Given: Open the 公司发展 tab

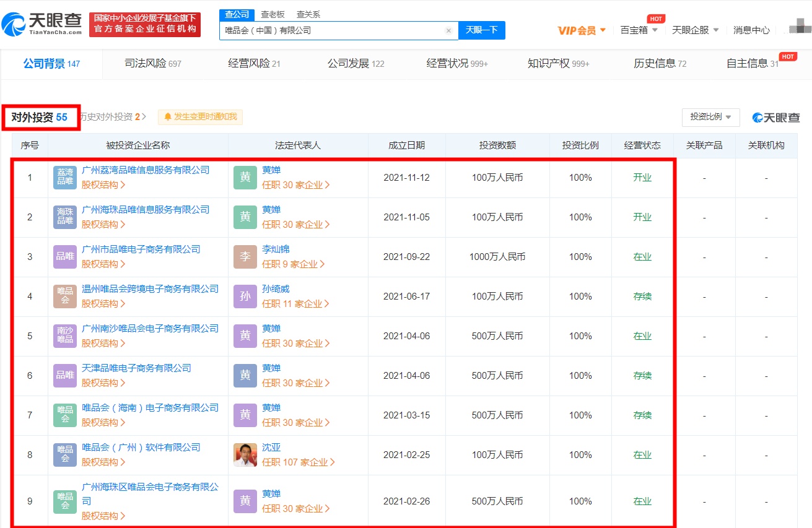Looking at the screenshot, I should coord(356,63).
